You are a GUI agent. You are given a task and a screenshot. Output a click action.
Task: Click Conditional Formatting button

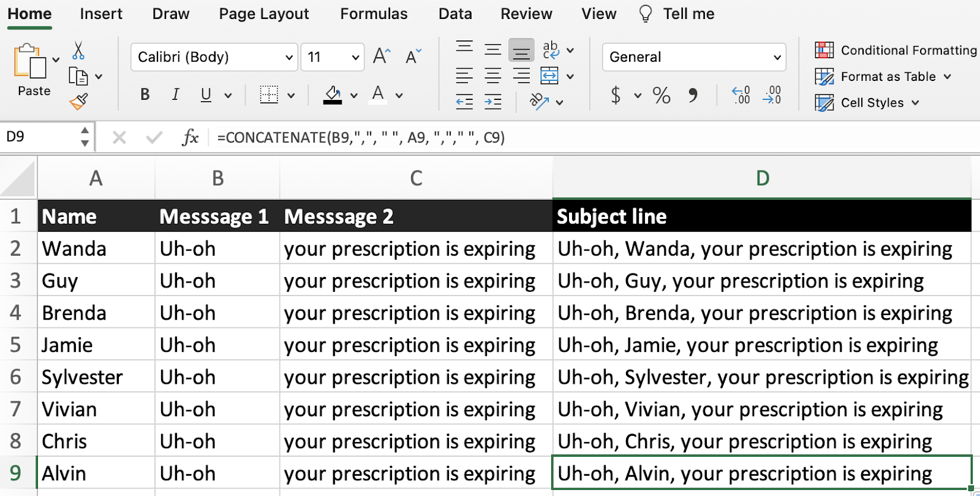point(895,50)
